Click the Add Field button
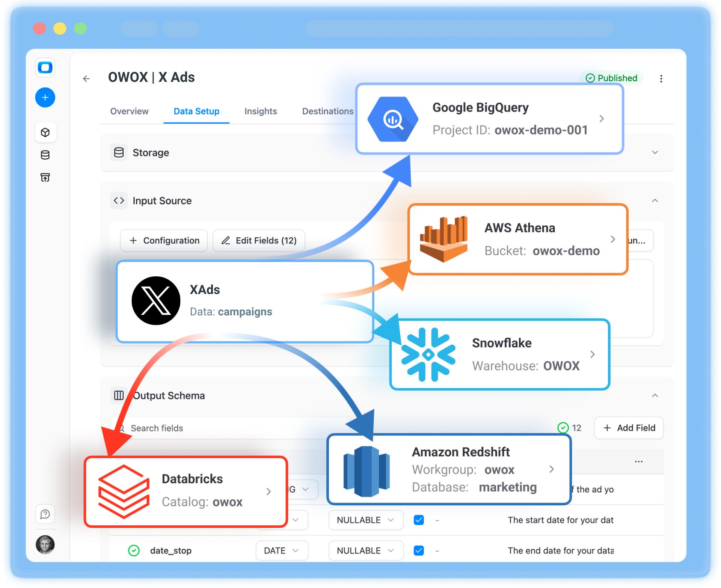 628,428
